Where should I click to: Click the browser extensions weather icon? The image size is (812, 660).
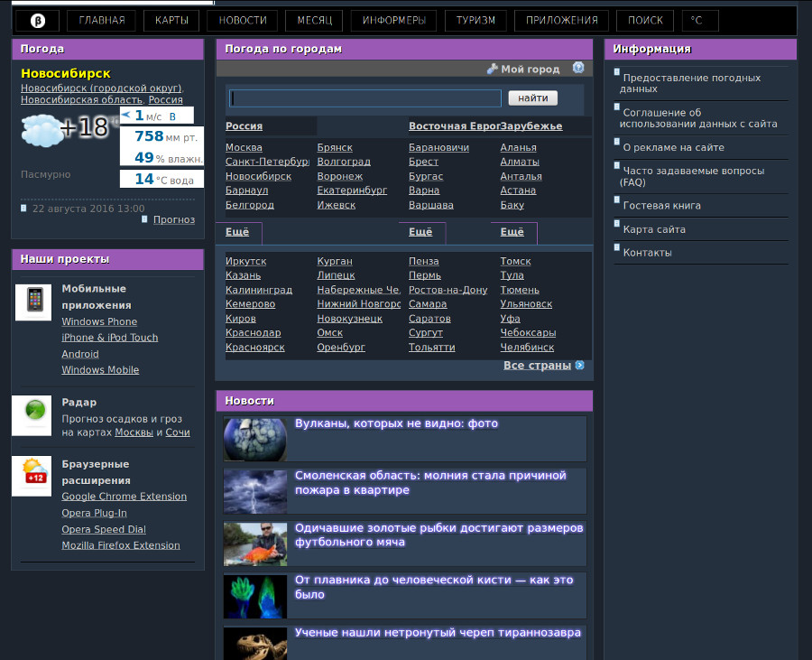[33, 474]
